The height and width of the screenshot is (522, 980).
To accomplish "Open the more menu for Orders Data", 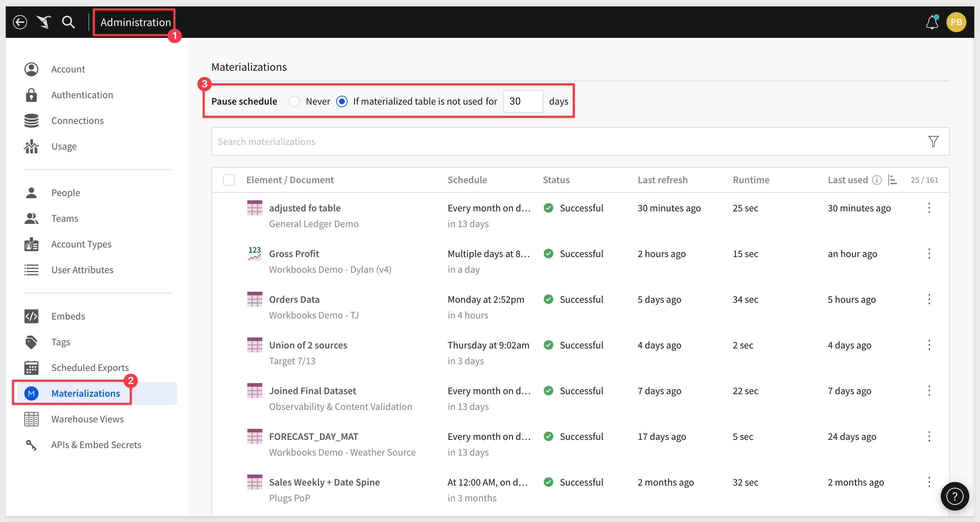I will (929, 299).
